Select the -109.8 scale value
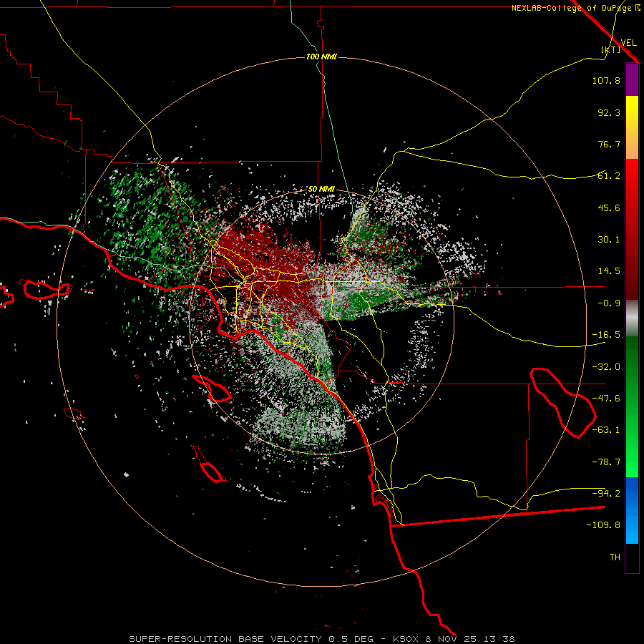Image resolution: width=644 pixels, height=644 pixels. point(603,525)
